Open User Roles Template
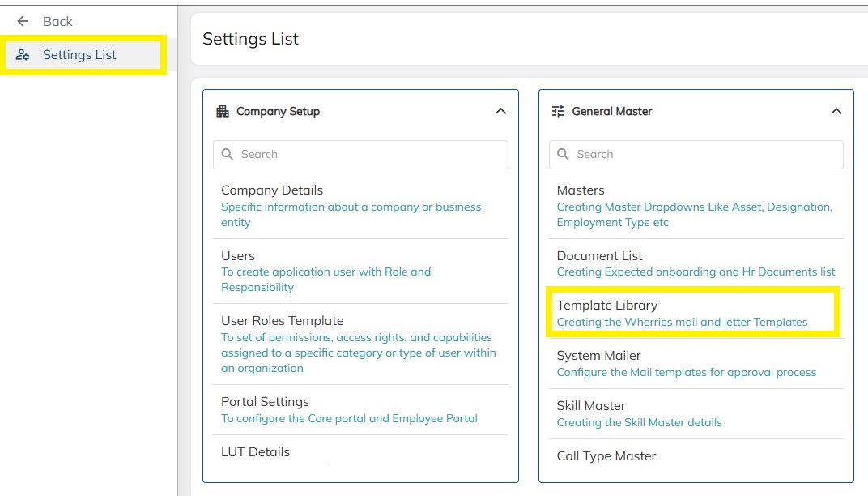Image resolution: width=868 pixels, height=496 pixels. [282, 321]
